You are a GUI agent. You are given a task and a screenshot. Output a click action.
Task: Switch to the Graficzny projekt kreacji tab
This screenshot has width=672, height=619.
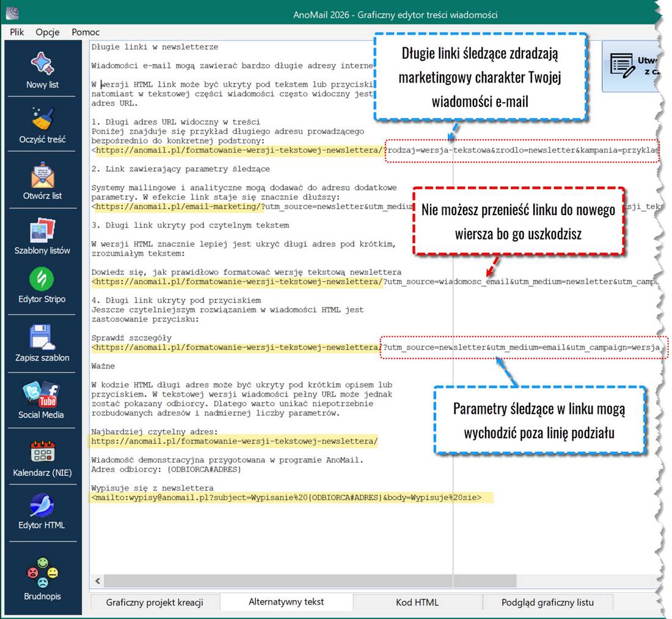coord(155,603)
